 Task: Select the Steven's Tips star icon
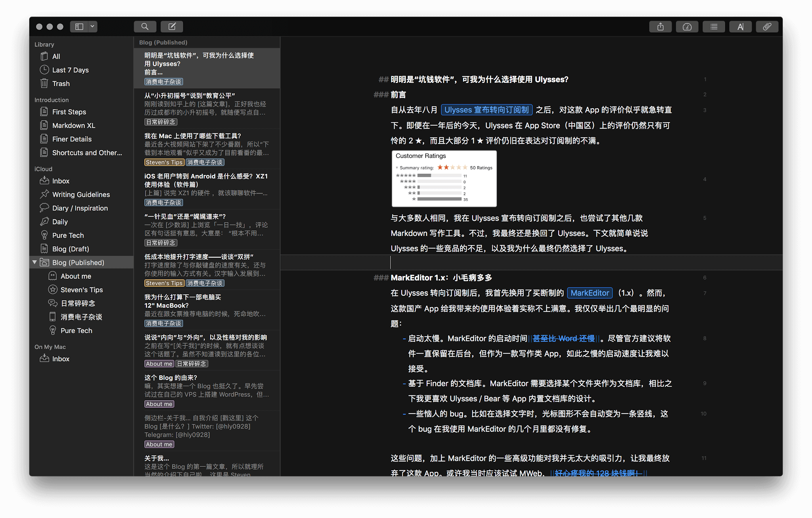click(52, 290)
